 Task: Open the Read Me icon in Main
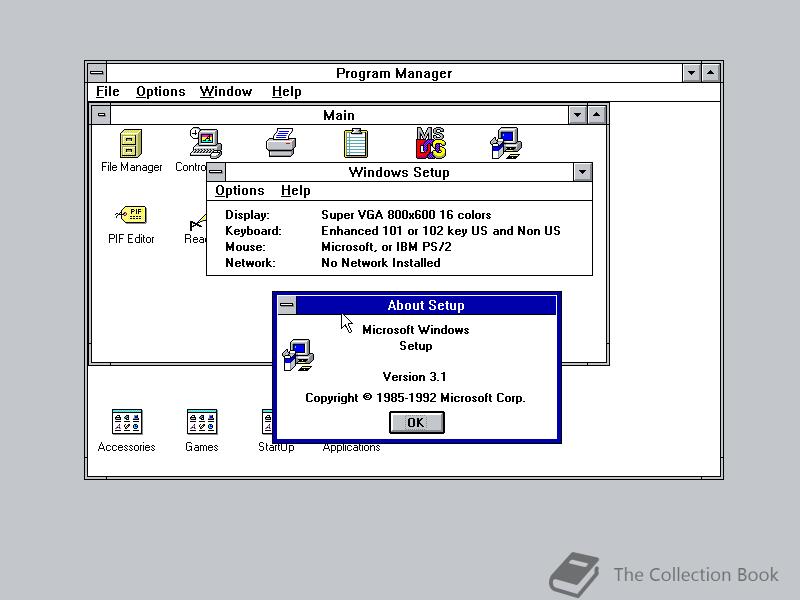198,223
